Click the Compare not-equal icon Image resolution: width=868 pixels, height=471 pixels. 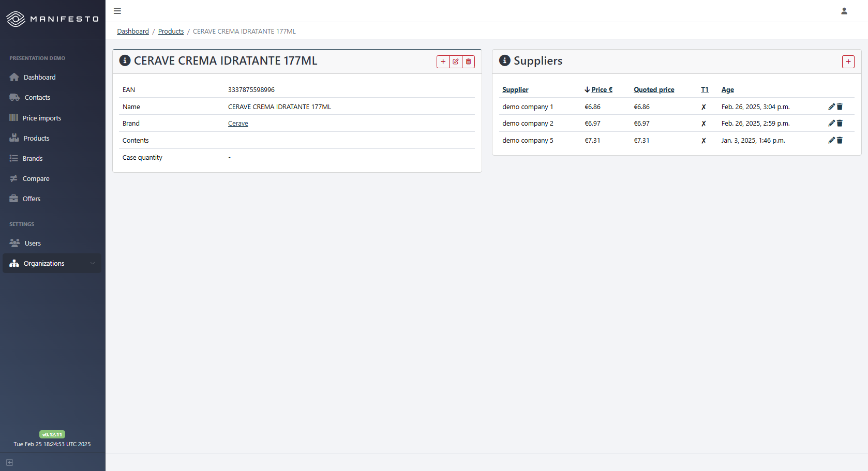(x=13, y=178)
